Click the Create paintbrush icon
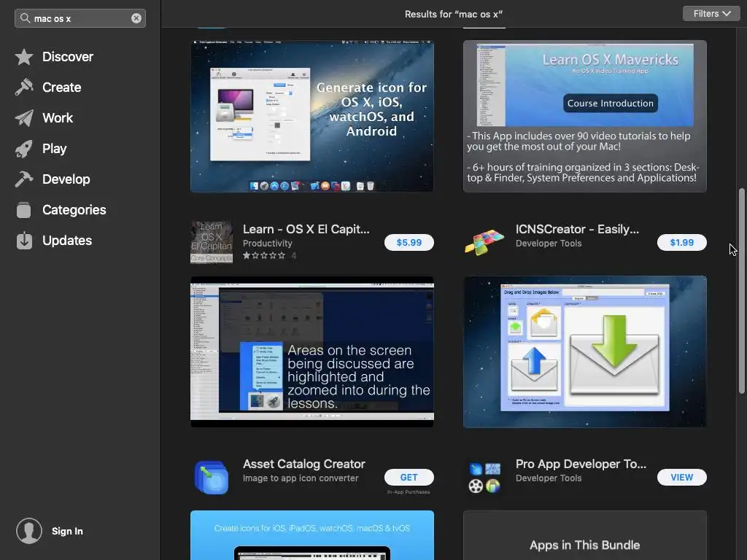Image resolution: width=747 pixels, height=560 pixels. pyautogui.click(x=24, y=87)
